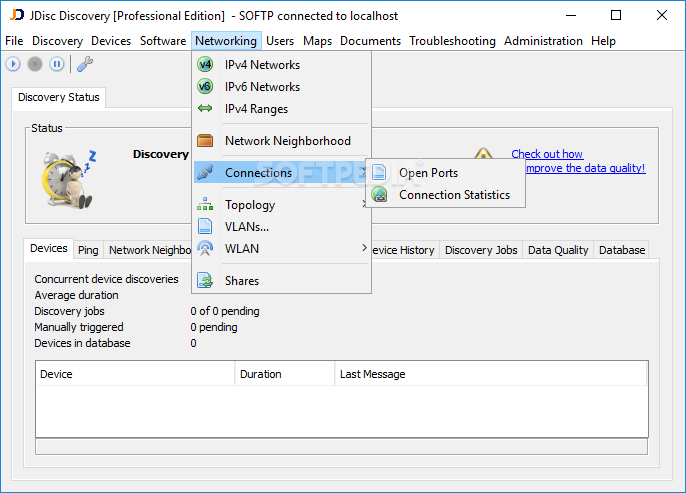
Task: Open the Maps menu
Action: pyautogui.click(x=317, y=41)
